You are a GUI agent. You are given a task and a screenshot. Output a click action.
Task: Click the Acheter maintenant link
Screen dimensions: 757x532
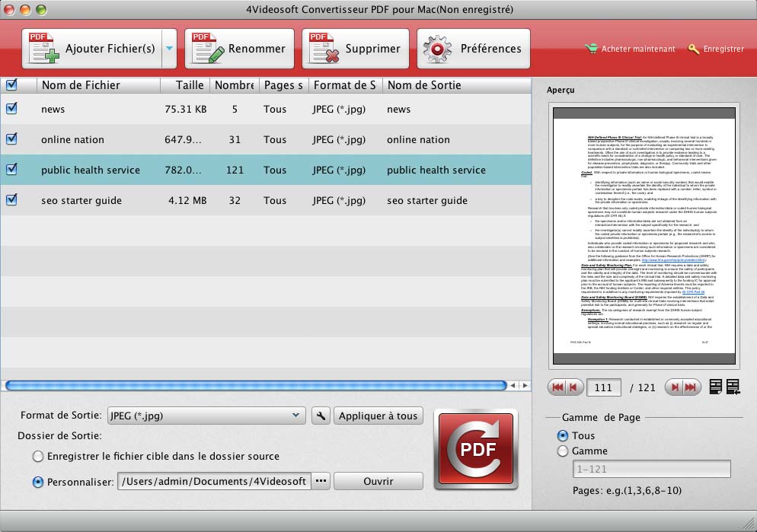630,49
